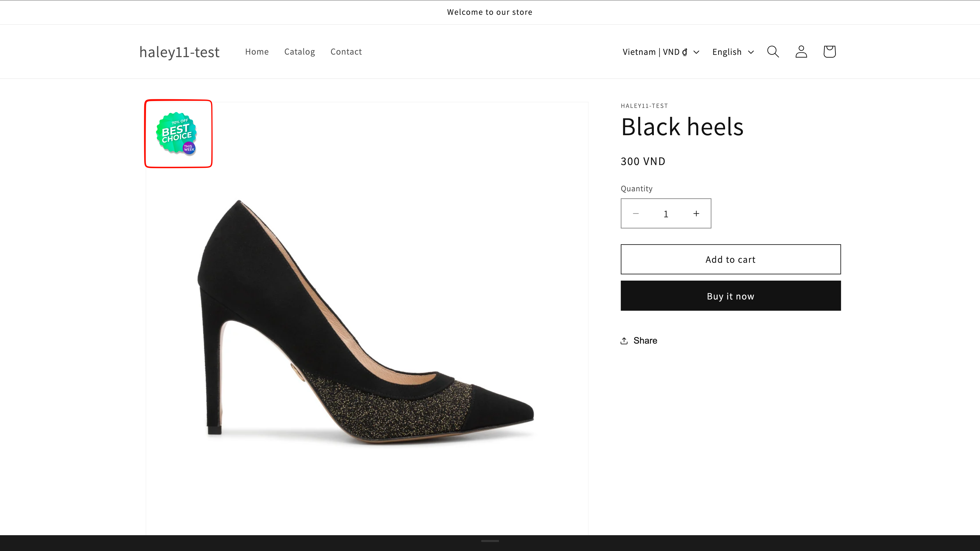Click the bottom bar drag handle
The height and width of the screenshot is (551, 980).
(490, 541)
